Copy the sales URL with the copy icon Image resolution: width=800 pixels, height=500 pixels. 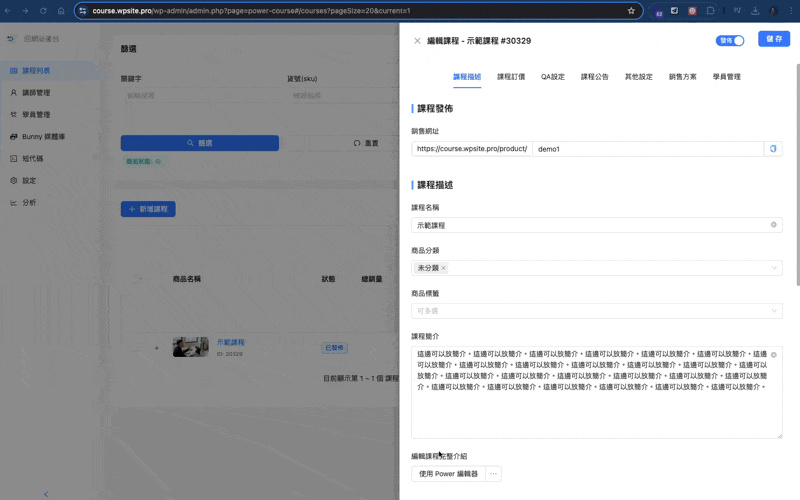pos(772,149)
